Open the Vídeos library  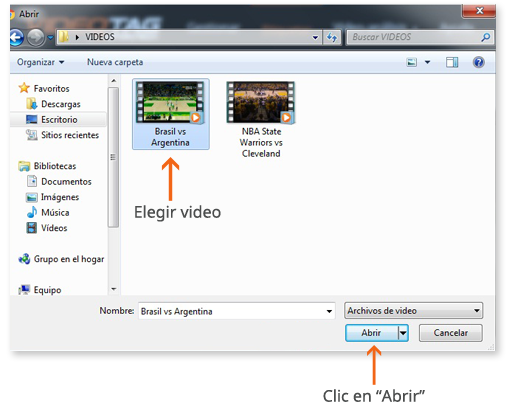[x=54, y=228]
